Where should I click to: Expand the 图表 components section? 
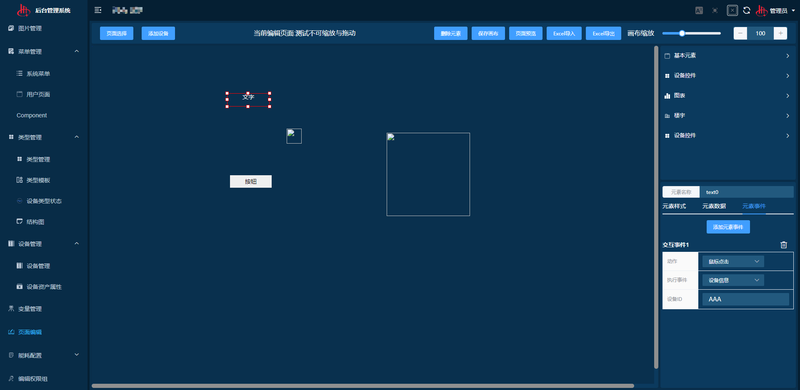[x=727, y=95]
